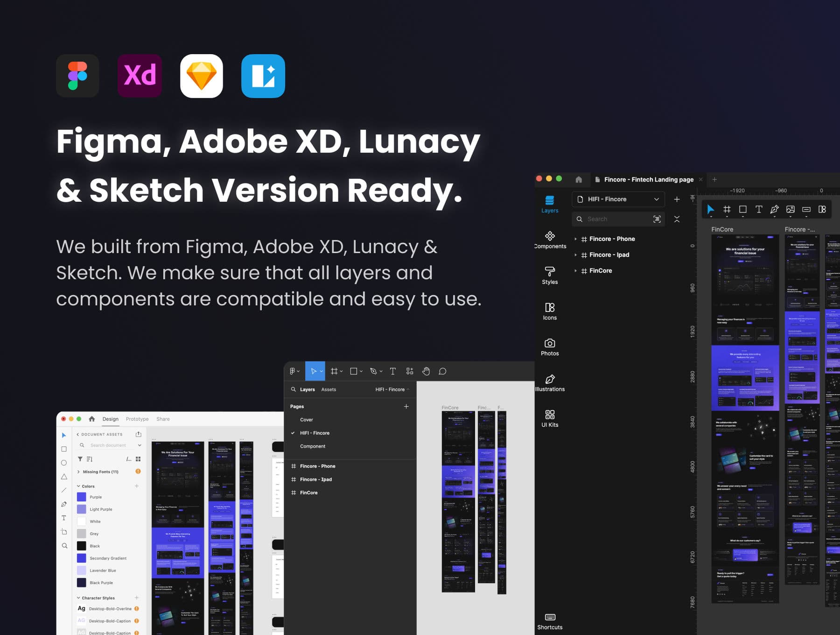Pick the Rectangle tool in Lunacy toolbar

[x=743, y=210]
